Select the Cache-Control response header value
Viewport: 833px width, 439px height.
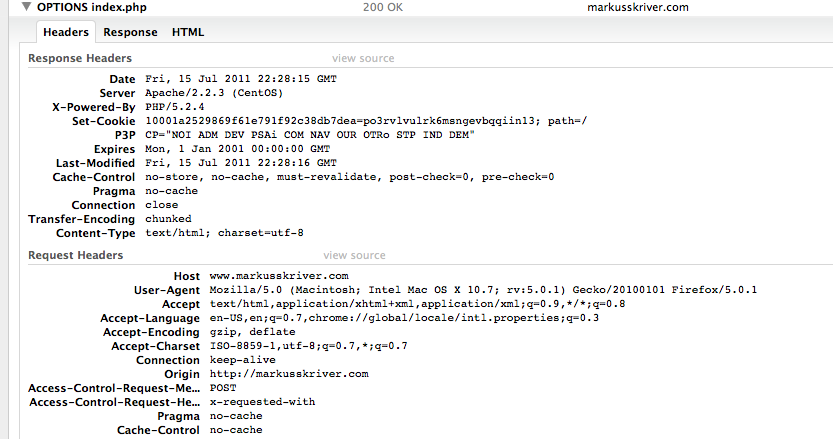(350, 177)
